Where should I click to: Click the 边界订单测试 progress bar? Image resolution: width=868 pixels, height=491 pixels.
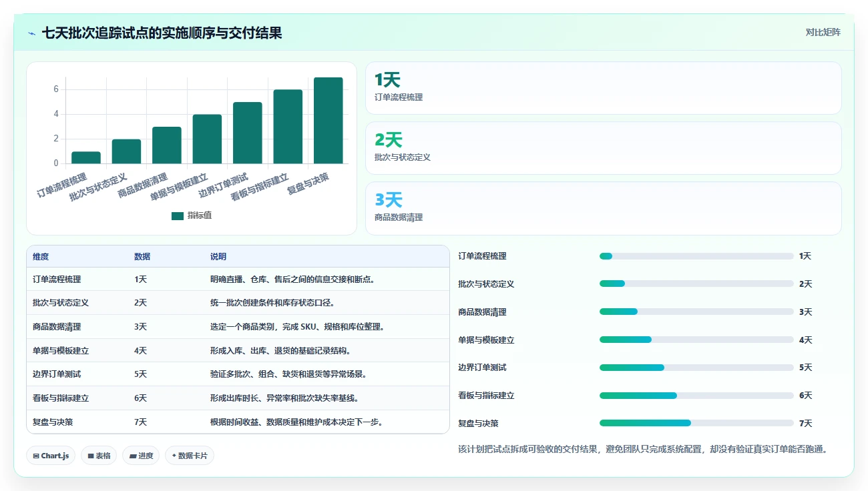[x=696, y=368]
